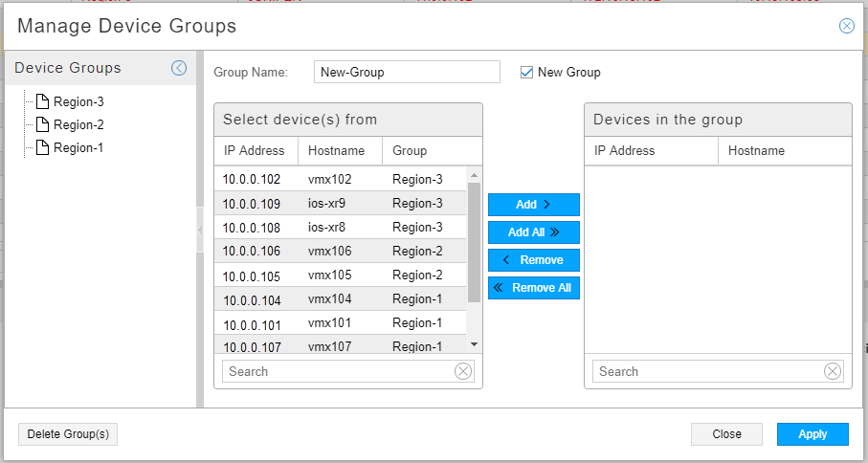Viewport: 868px width, 463px height.
Task: Clear the group devices search field
Action: pos(833,371)
